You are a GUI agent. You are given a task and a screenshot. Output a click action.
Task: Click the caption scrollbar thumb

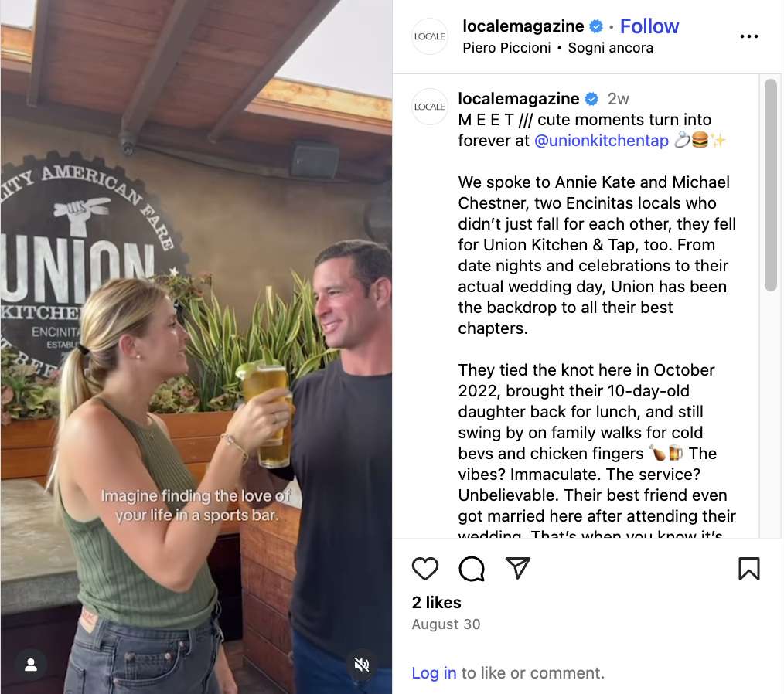click(771, 185)
